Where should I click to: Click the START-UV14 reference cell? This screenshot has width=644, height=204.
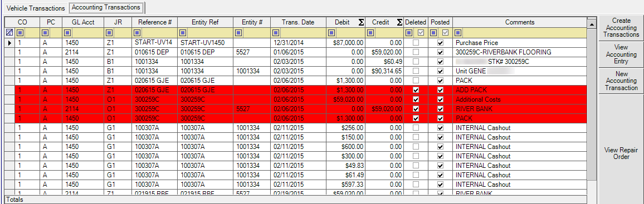click(x=154, y=43)
